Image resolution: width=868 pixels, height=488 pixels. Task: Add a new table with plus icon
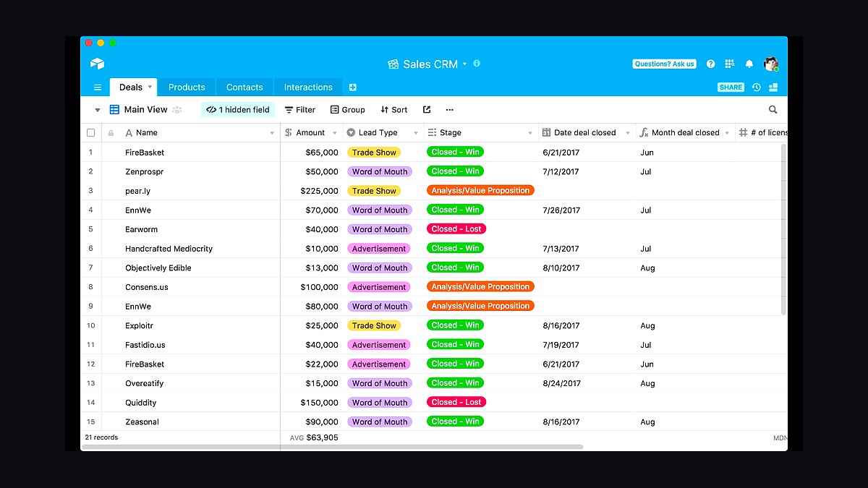coord(353,87)
